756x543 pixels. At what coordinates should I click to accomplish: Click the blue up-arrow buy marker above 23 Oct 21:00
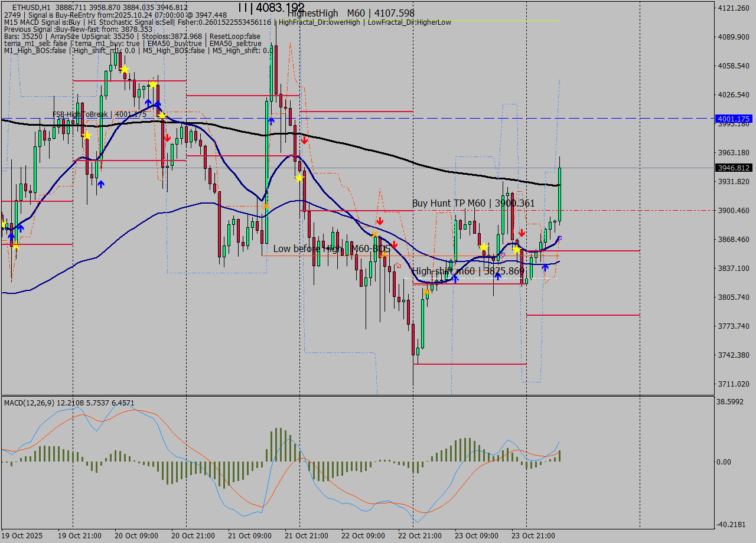pyautogui.click(x=545, y=266)
